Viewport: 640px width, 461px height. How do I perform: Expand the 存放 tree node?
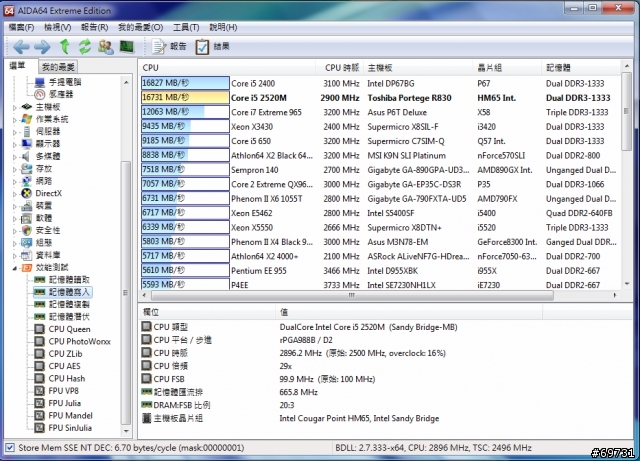[x=15, y=169]
